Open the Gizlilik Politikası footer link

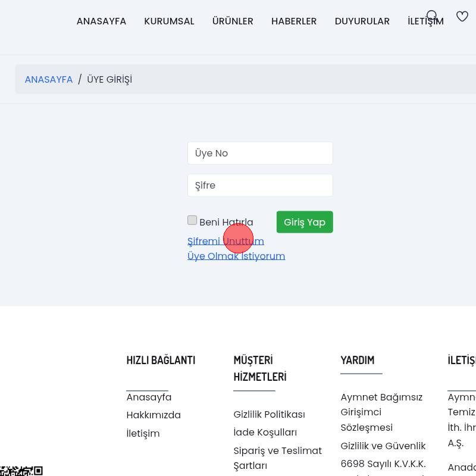pyautogui.click(x=269, y=414)
